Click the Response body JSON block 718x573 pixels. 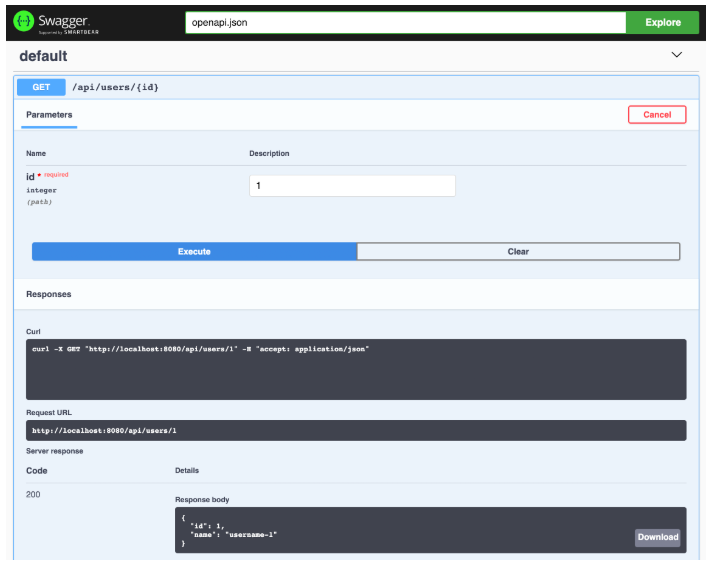(430, 530)
